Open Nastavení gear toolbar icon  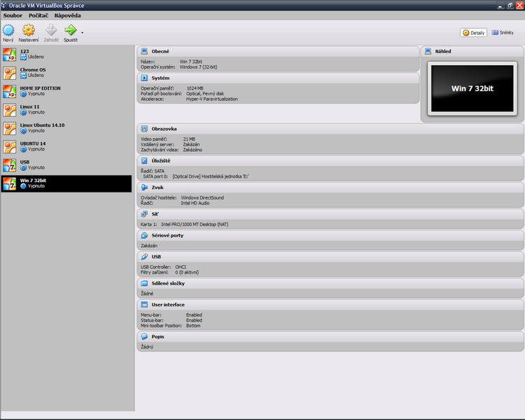coord(29,30)
